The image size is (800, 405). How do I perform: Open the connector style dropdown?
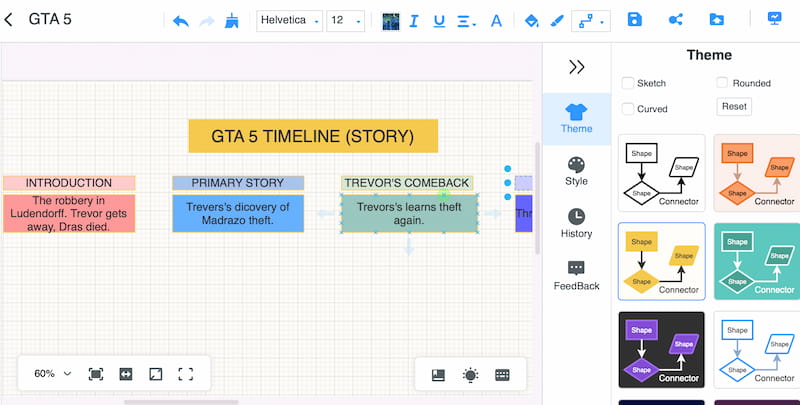(591, 21)
